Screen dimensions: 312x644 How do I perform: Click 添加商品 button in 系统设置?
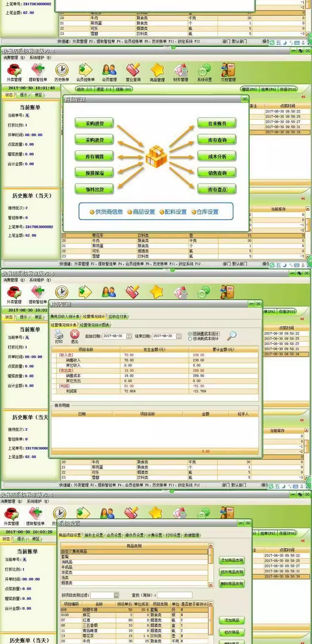pos(232,620)
